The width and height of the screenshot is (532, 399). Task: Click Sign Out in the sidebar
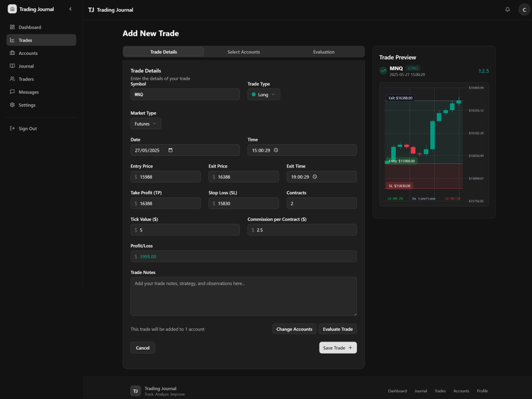41,129
